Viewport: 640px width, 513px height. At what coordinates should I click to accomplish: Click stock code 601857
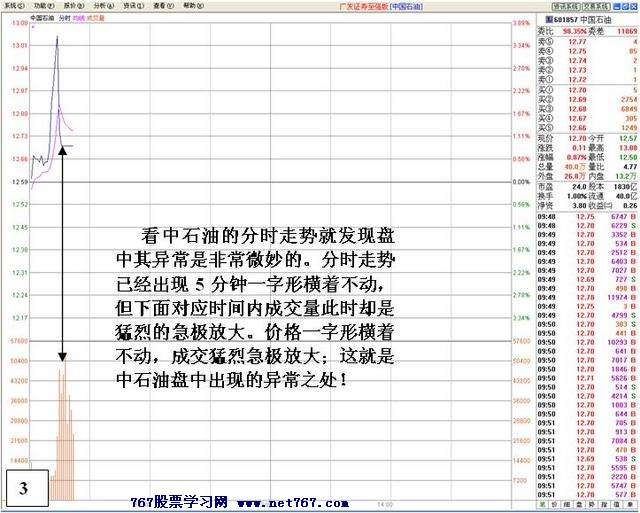[x=566, y=20]
